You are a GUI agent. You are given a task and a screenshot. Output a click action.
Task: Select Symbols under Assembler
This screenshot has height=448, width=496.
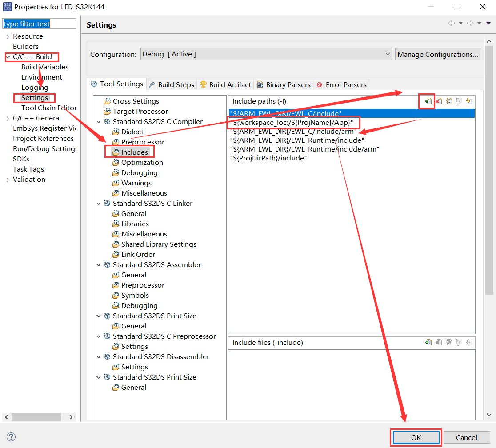[131, 296]
